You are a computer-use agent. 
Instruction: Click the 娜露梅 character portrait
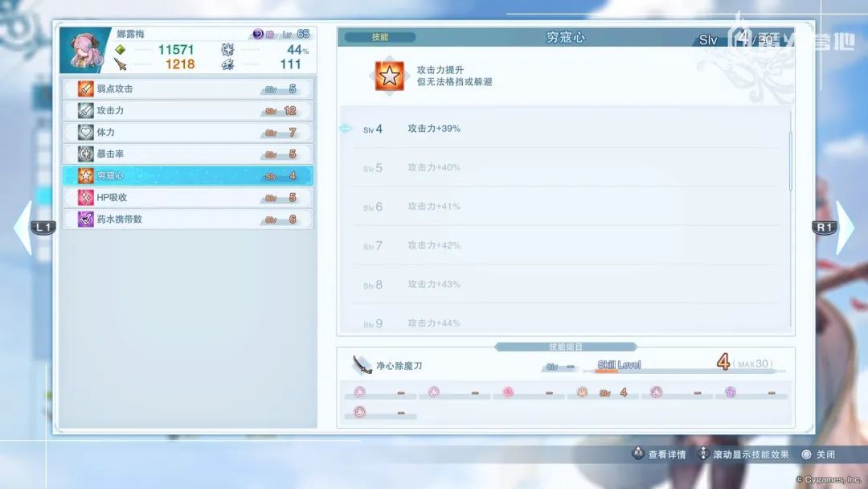tap(84, 51)
